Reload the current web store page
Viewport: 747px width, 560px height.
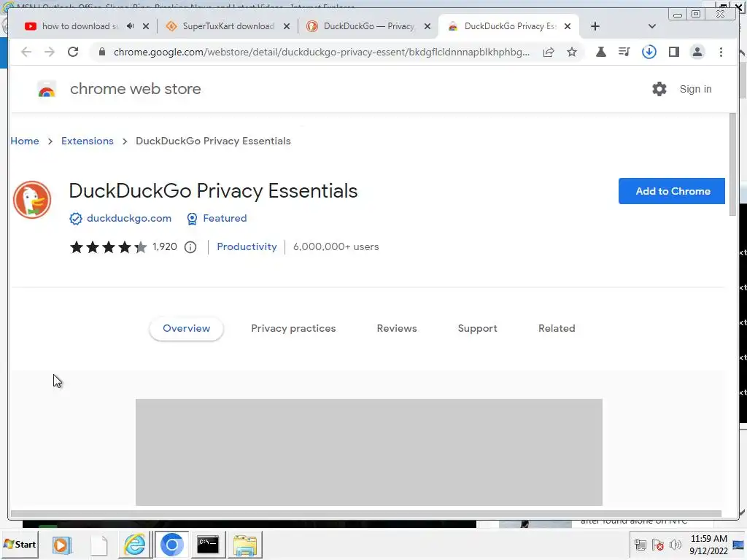click(x=73, y=52)
